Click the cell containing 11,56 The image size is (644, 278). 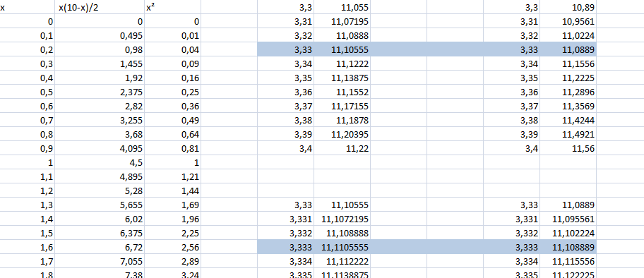[x=568, y=149]
